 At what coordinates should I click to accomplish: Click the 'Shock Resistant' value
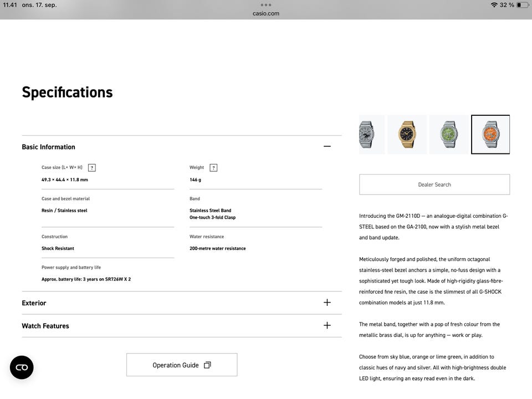pyautogui.click(x=58, y=248)
